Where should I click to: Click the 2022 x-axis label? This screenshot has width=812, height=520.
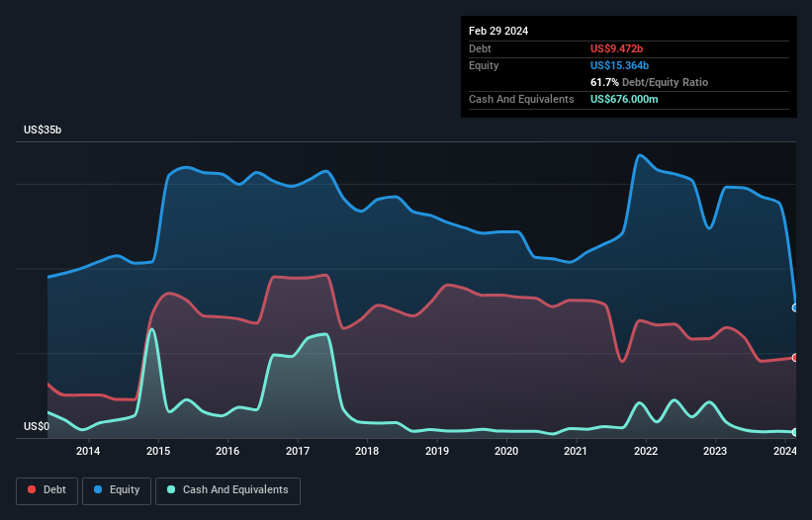pyautogui.click(x=645, y=451)
